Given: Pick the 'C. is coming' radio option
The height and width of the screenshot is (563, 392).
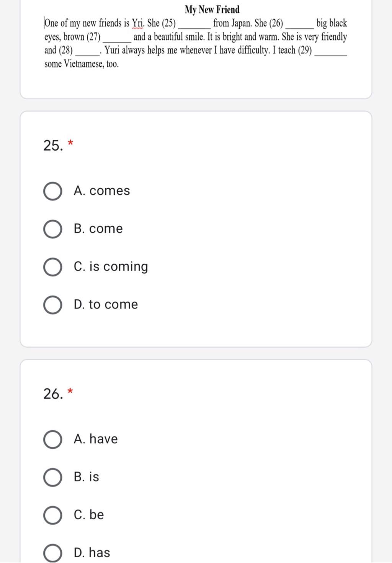Looking at the screenshot, I should [x=53, y=267].
